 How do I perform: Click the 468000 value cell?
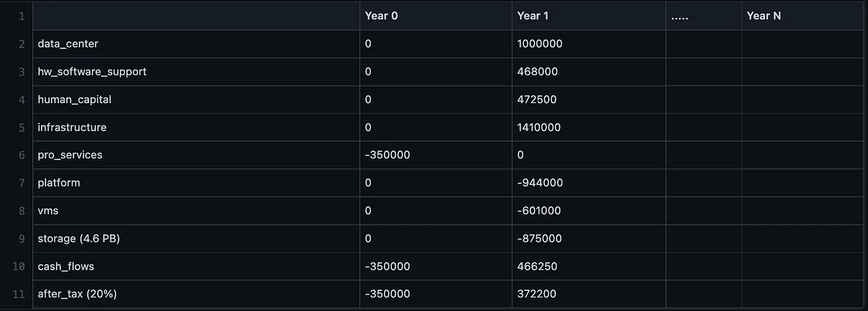click(537, 72)
